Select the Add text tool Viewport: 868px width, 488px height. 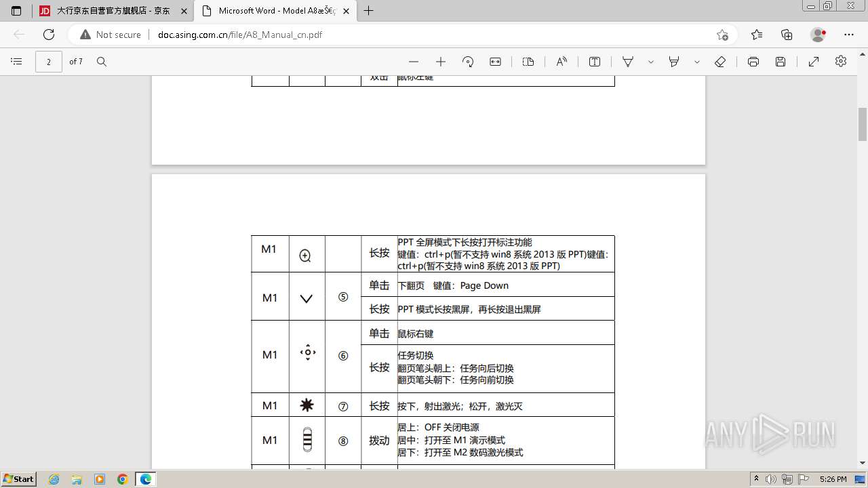click(x=595, y=62)
